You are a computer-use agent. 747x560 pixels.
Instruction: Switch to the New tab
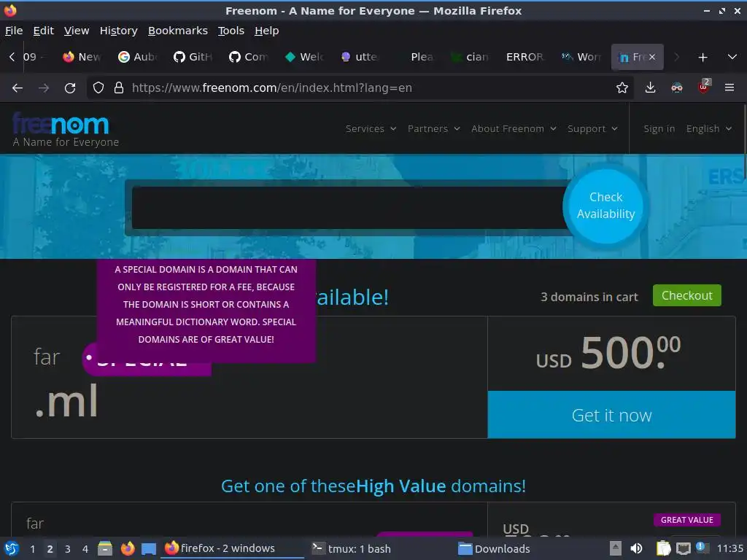[82, 57]
